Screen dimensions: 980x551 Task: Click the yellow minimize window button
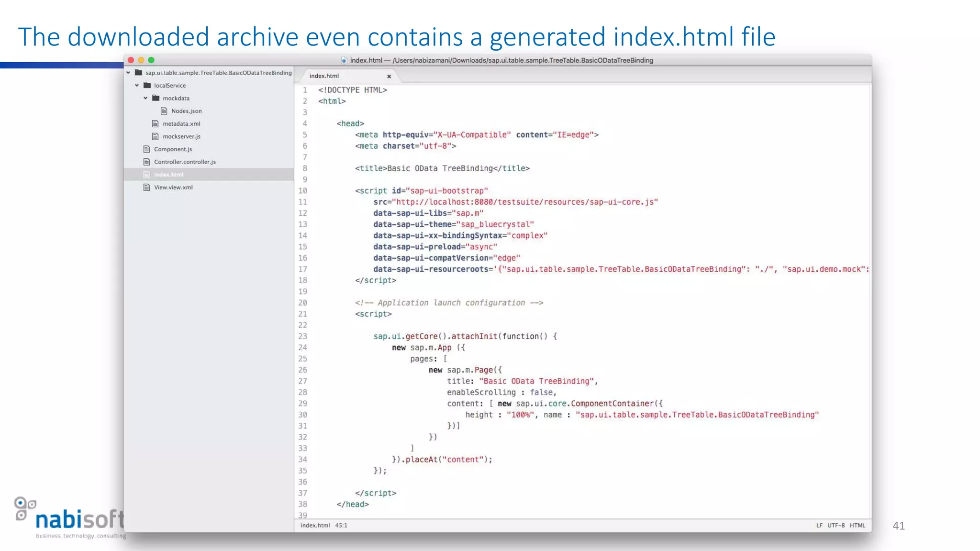[141, 60]
